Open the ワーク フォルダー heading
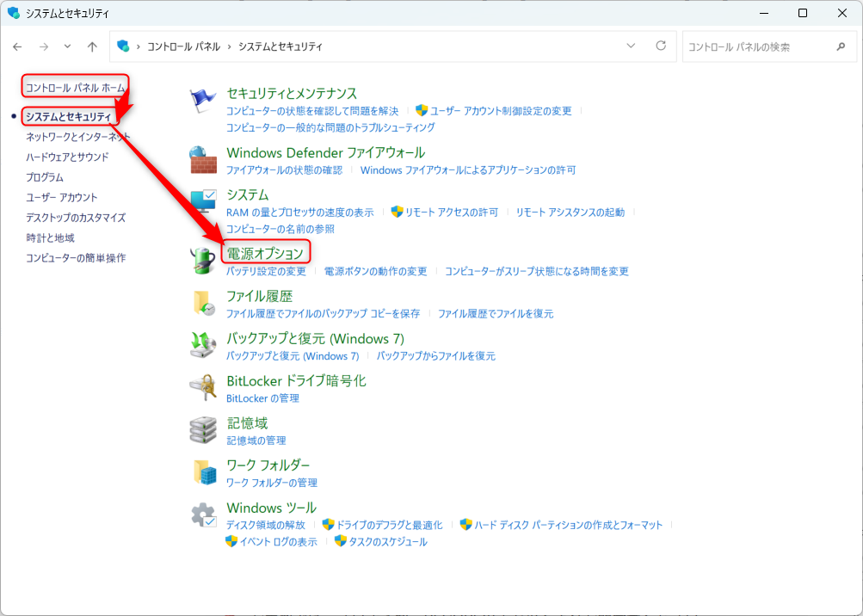Image resolution: width=863 pixels, height=616 pixels. [x=268, y=465]
